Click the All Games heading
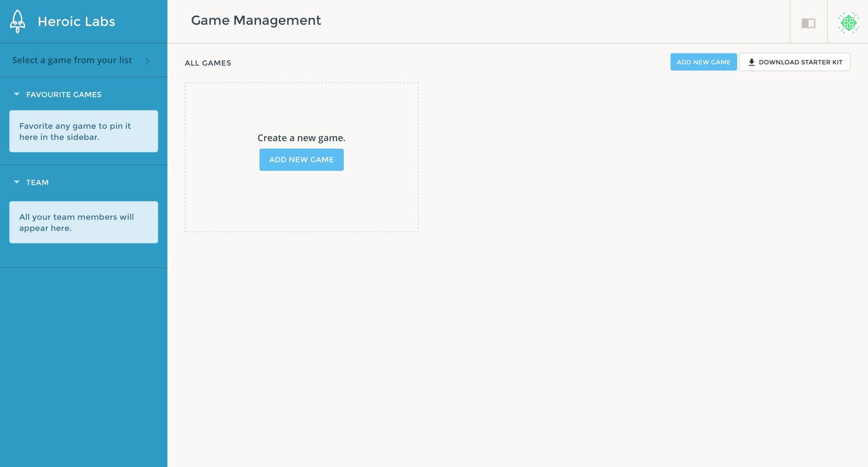The image size is (868, 467). (x=208, y=63)
